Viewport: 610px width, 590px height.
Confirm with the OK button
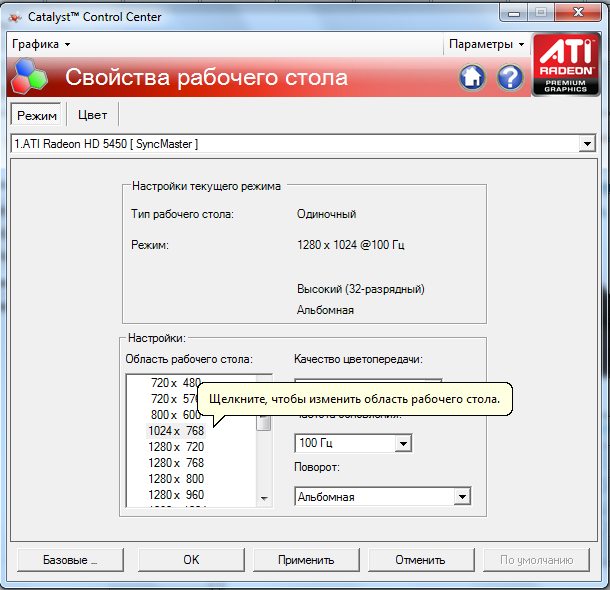click(191, 560)
